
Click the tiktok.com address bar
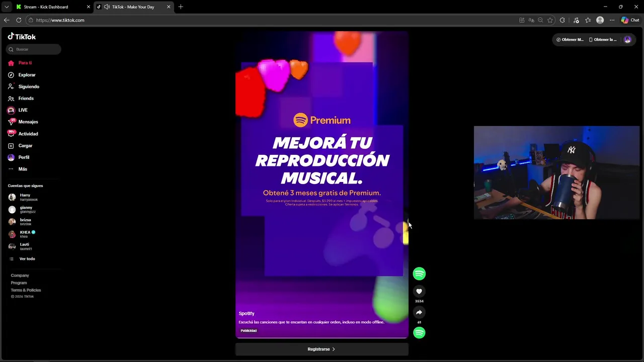click(272, 20)
